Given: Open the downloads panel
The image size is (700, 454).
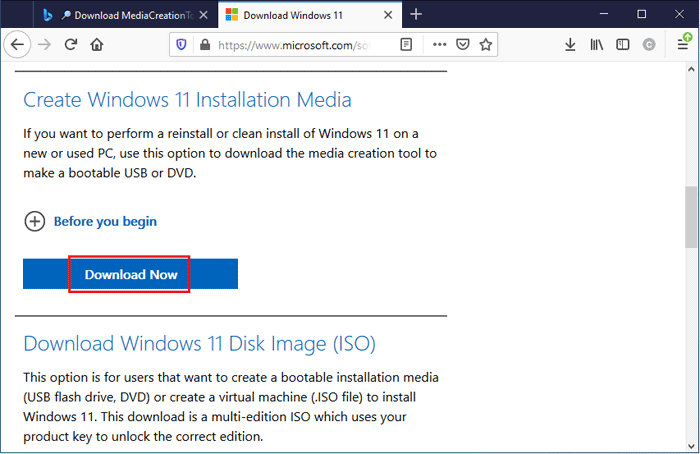Looking at the screenshot, I should (570, 45).
